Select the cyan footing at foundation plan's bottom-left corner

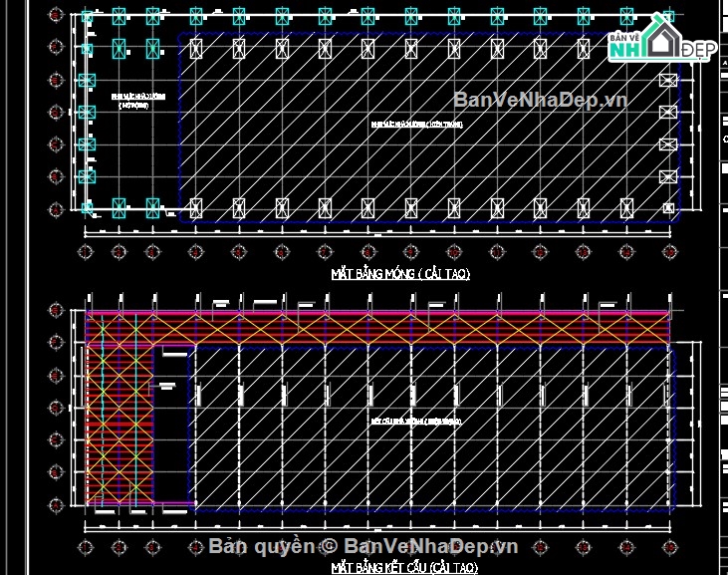pos(87,207)
